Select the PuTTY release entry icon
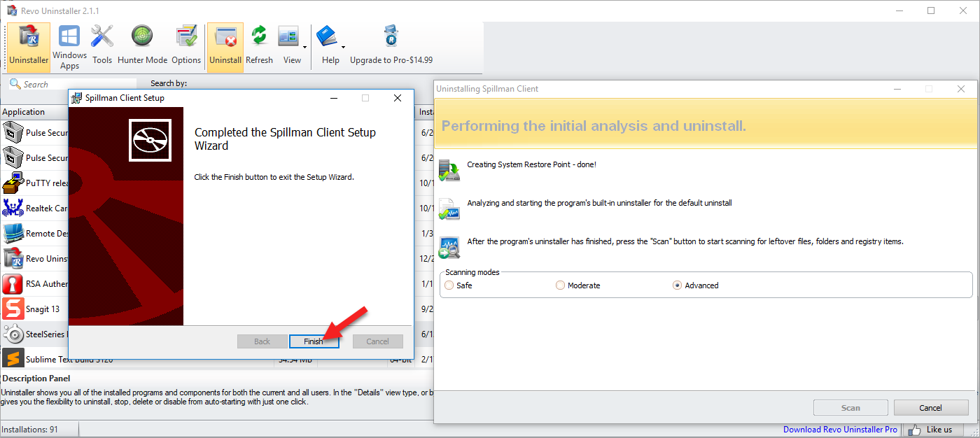 (13, 183)
